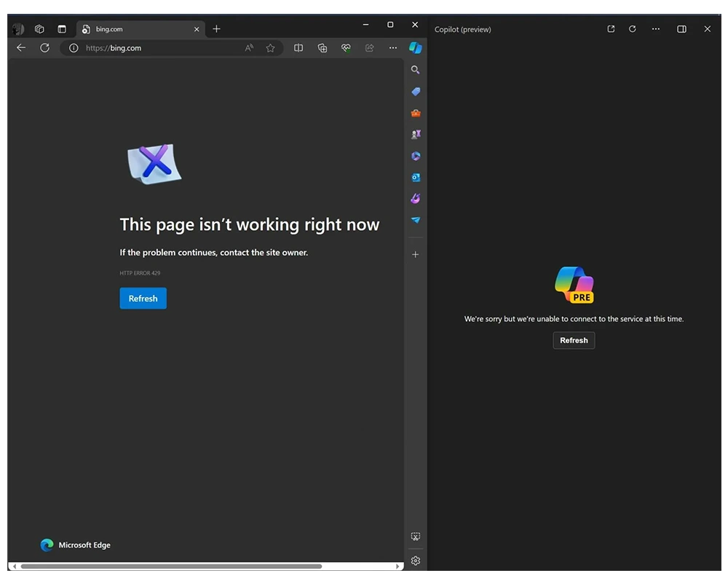This screenshot has width=728, height=584.
Task: Open Collections from the toolbar
Action: pos(323,48)
